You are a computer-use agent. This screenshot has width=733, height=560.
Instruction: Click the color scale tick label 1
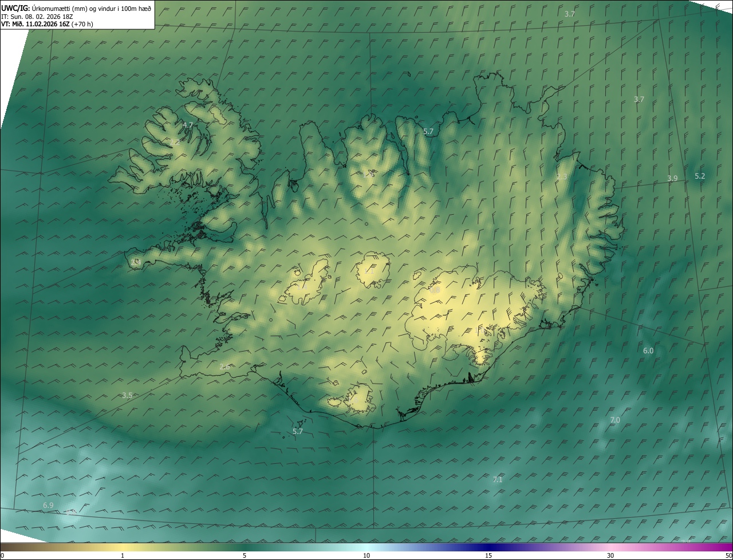click(x=123, y=555)
